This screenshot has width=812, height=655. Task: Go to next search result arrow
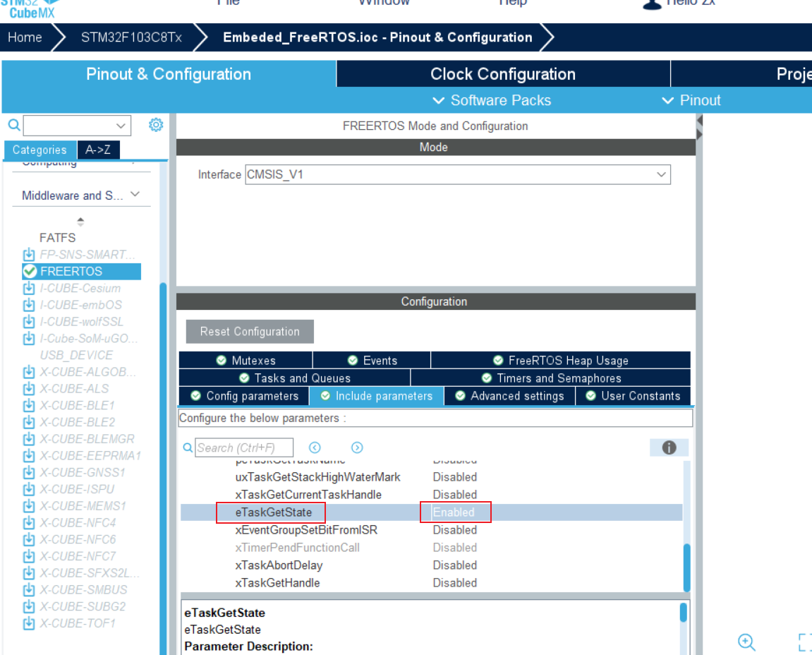357,447
